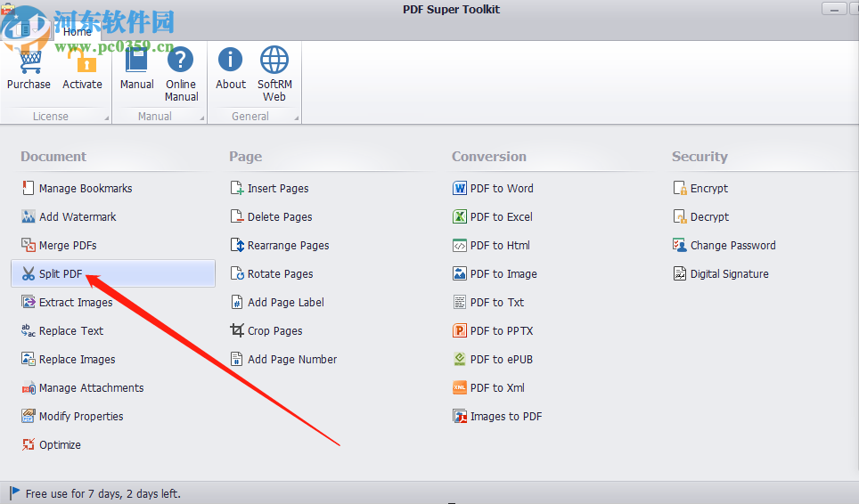Open the Rearrange Pages tool
This screenshot has height=504, width=859.
point(280,245)
